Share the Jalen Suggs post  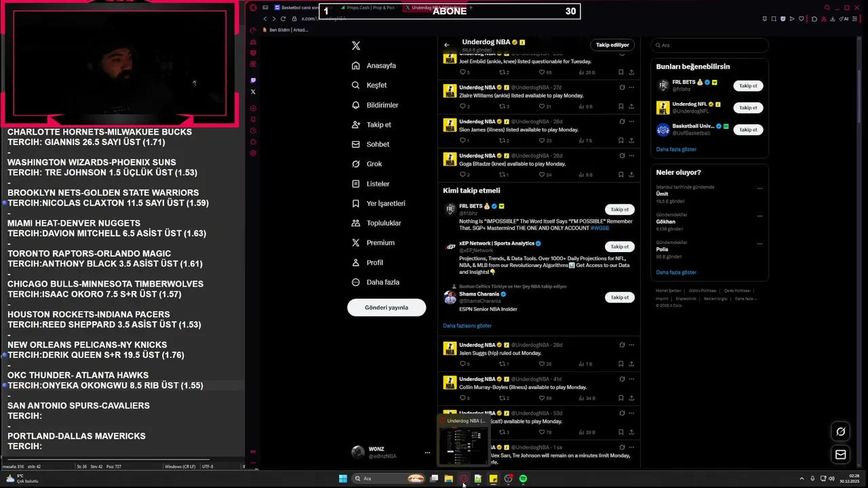[x=631, y=364]
